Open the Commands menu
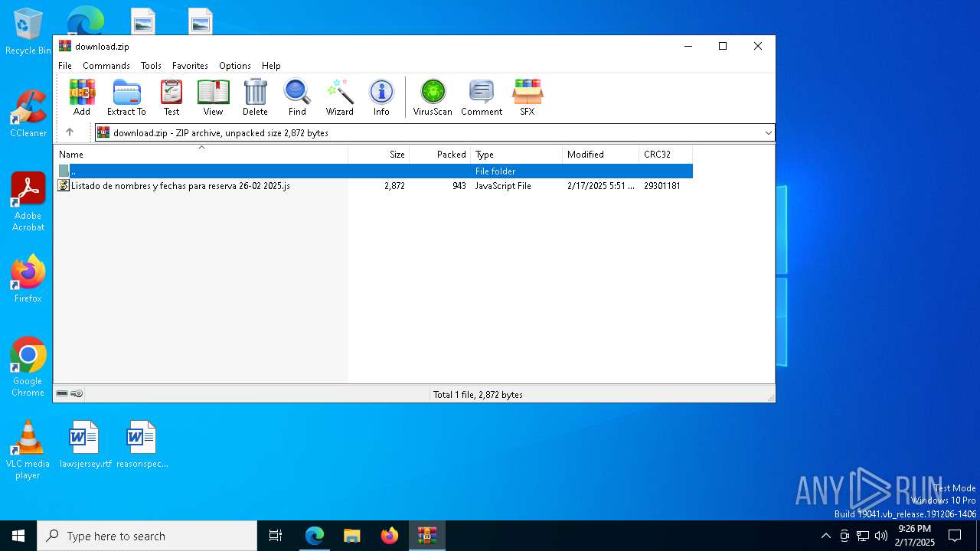The width and height of the screenshot is (980, 551). coord(106,66)
